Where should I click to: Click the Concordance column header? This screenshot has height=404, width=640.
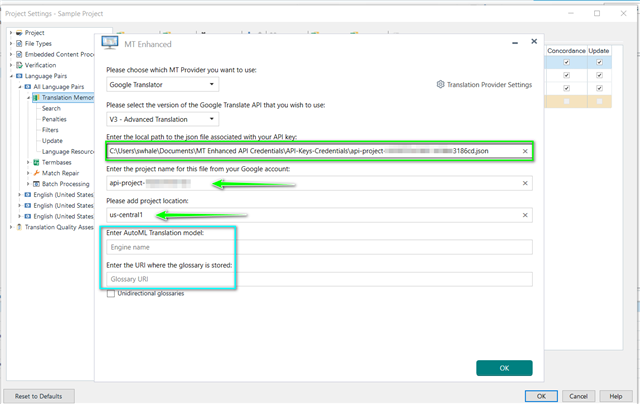pos(566,51)
